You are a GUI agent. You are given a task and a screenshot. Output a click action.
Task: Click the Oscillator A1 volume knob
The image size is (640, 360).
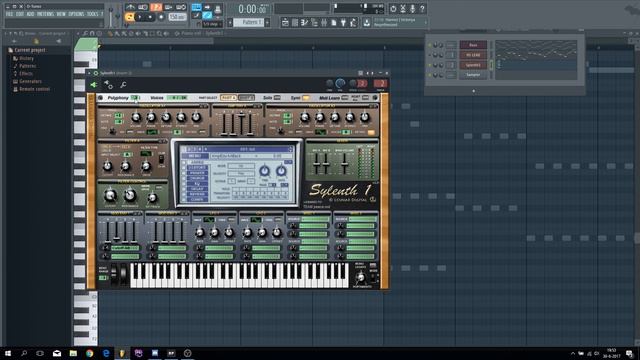[x=136, y=118]
